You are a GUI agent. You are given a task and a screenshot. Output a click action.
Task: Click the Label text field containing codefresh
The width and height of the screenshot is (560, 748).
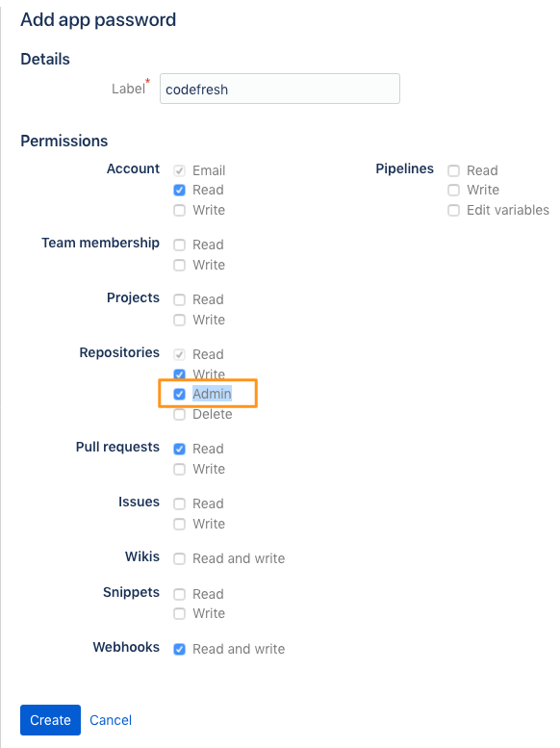click(x=280, y=89)
